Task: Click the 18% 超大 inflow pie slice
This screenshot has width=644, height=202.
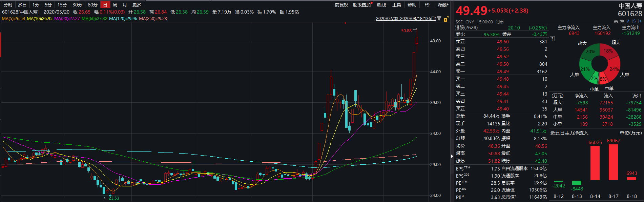Action: pos(608,51)
